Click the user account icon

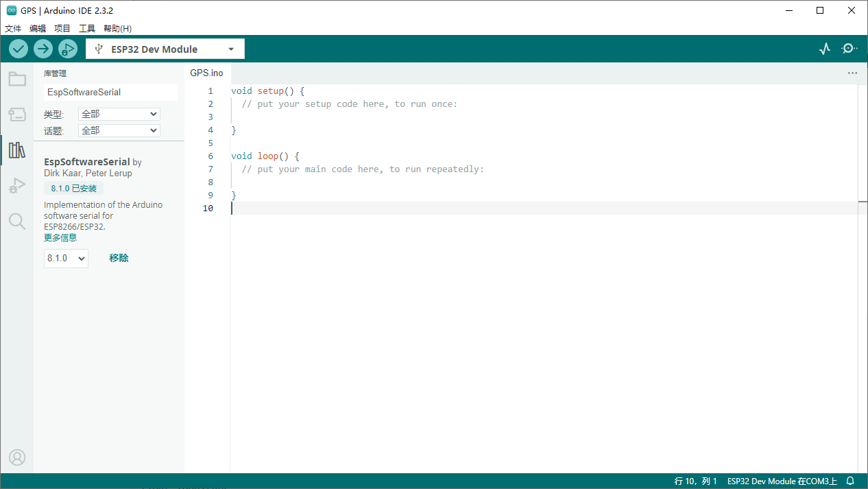click(x=17, y=457)
